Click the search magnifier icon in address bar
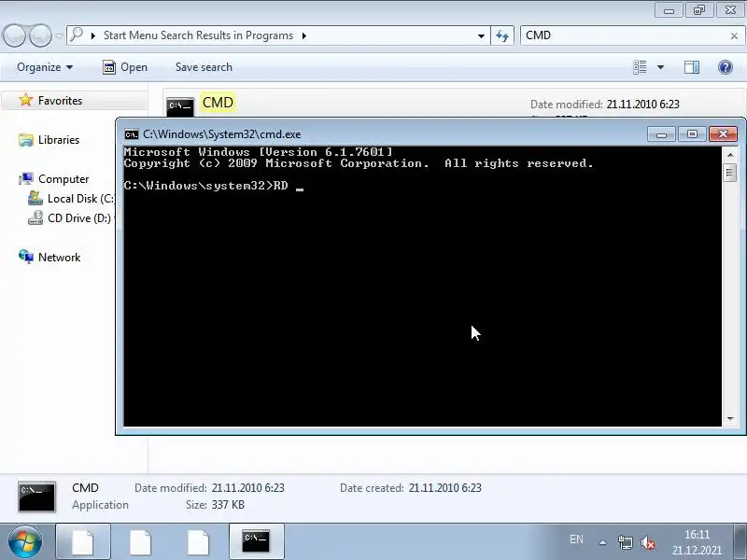 coord(77,35)
